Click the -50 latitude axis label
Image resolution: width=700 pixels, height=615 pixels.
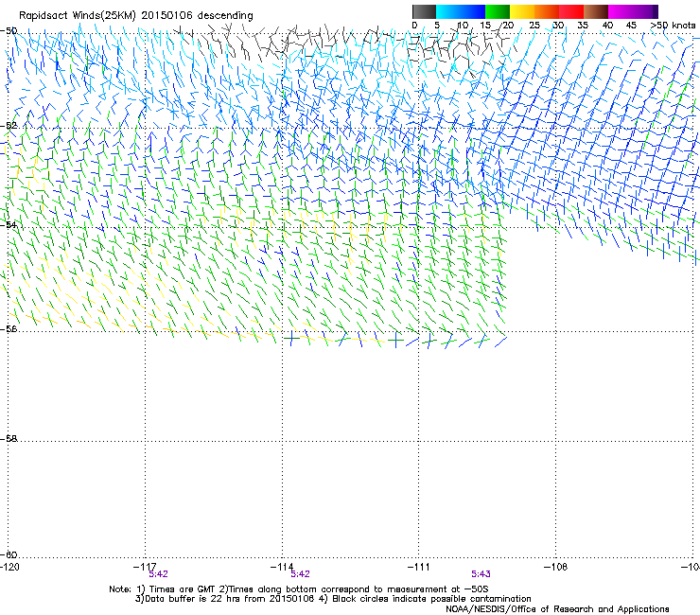pos(9,31)
